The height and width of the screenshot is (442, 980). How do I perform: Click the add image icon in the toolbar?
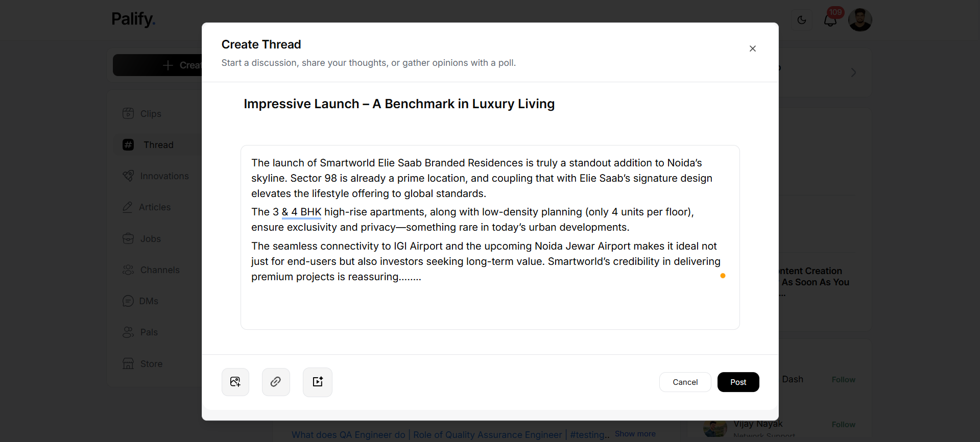(235, 382)
